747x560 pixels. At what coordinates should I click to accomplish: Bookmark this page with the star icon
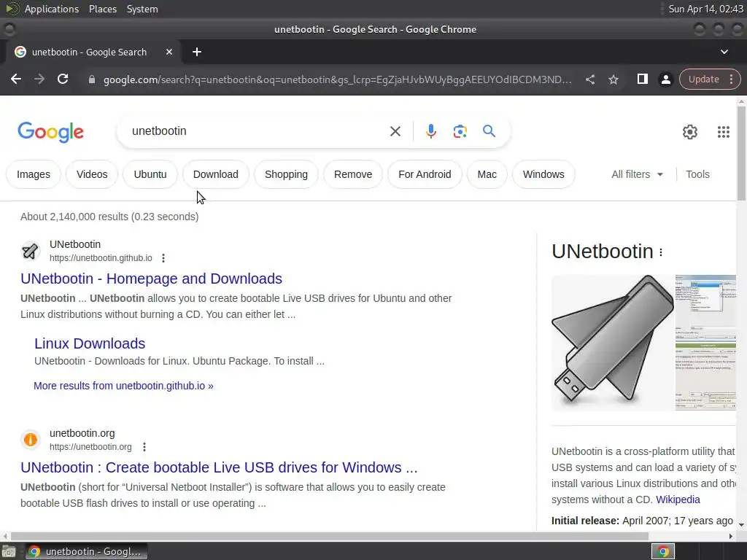click(x=614, y=79)
